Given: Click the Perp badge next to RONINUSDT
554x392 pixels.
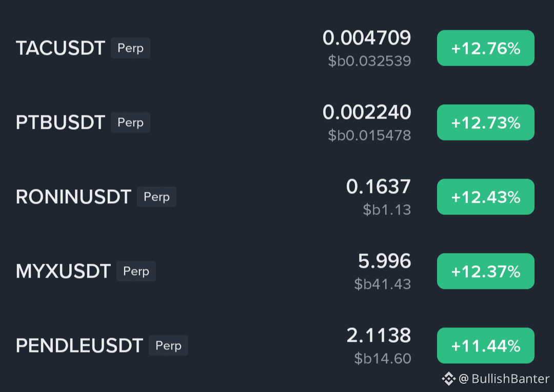Looking at the screenshot, I should click(x=156, y=197).
